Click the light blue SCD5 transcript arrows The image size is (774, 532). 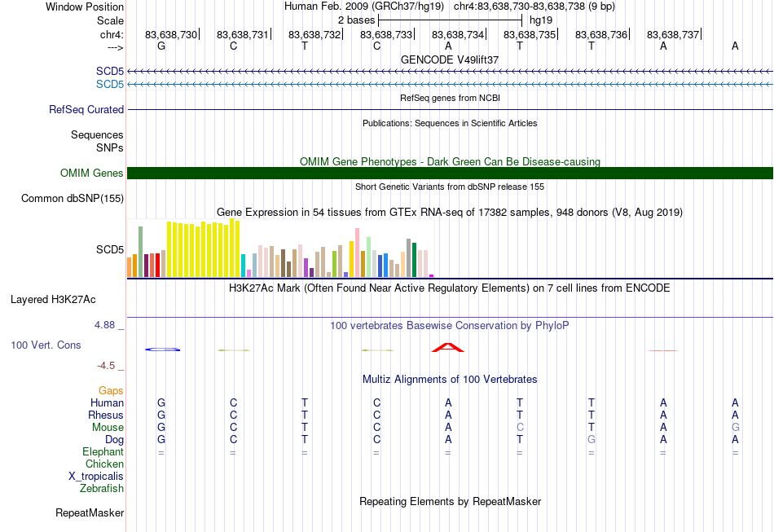(x=450, y=85)
